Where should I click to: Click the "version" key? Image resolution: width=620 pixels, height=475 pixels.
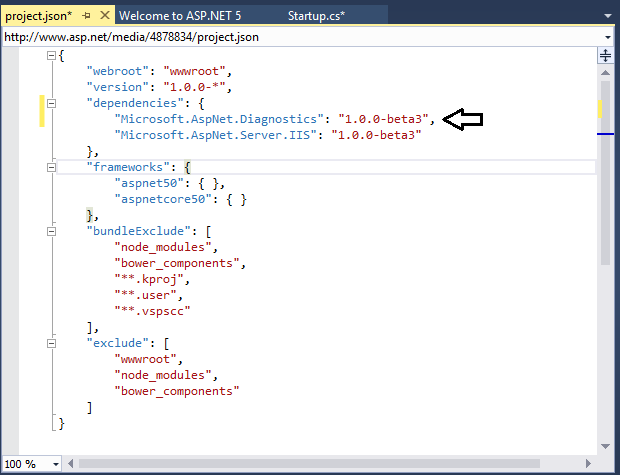118,87
